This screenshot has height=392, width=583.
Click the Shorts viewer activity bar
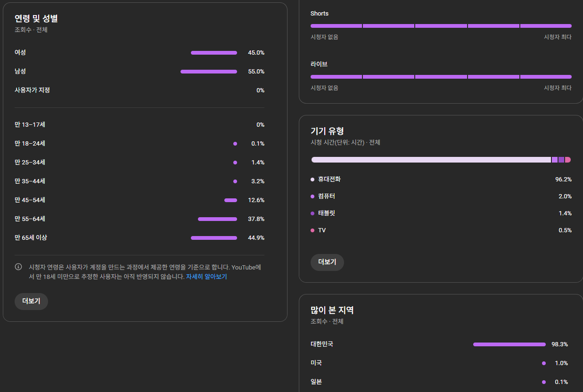[441, 26]
